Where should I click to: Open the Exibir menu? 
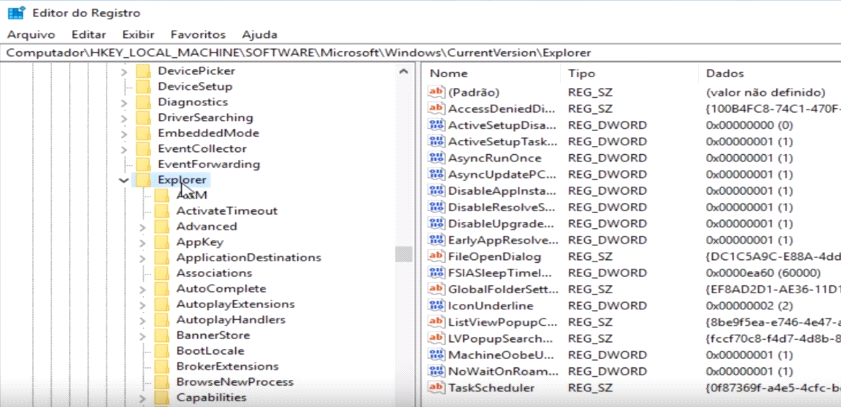click(138, 34)
